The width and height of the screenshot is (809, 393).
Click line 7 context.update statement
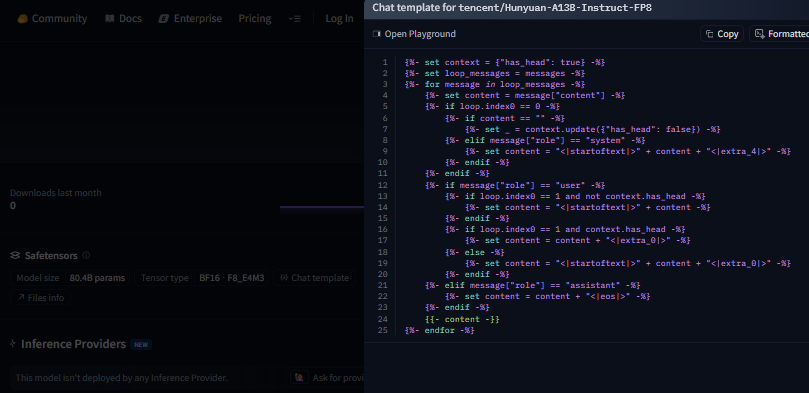(x=593, y=129)
